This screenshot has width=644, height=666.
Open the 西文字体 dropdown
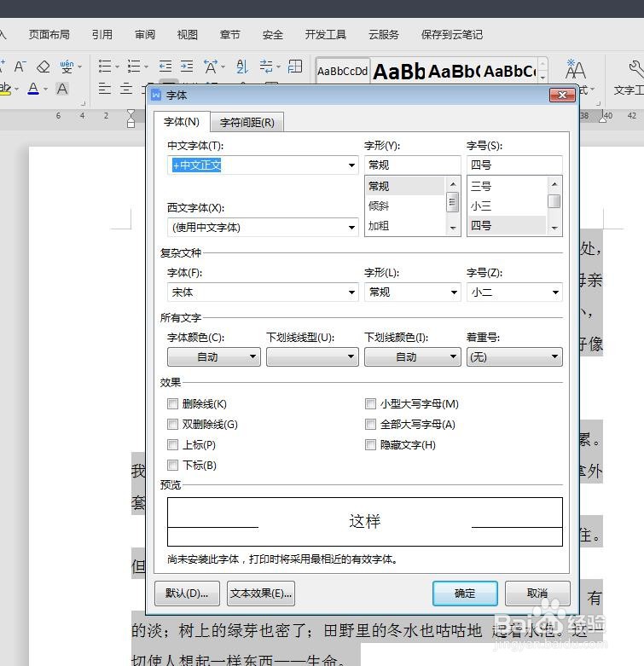(x=351, y=228)
